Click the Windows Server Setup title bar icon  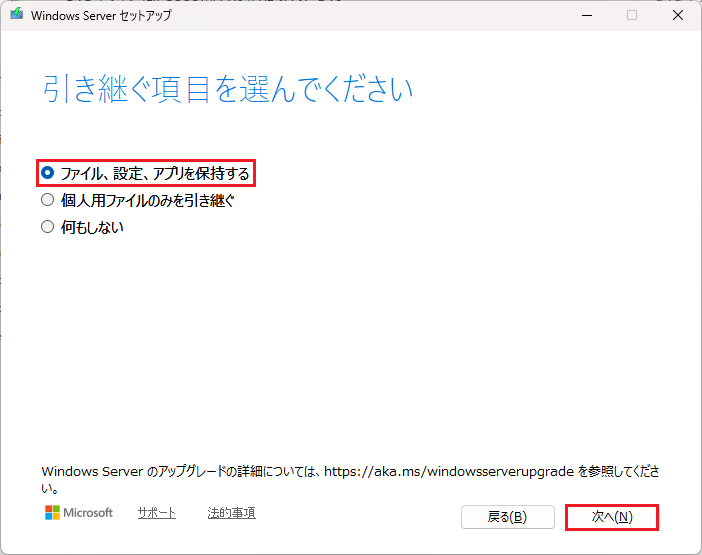pyautogui.click(x=17, y=15)
